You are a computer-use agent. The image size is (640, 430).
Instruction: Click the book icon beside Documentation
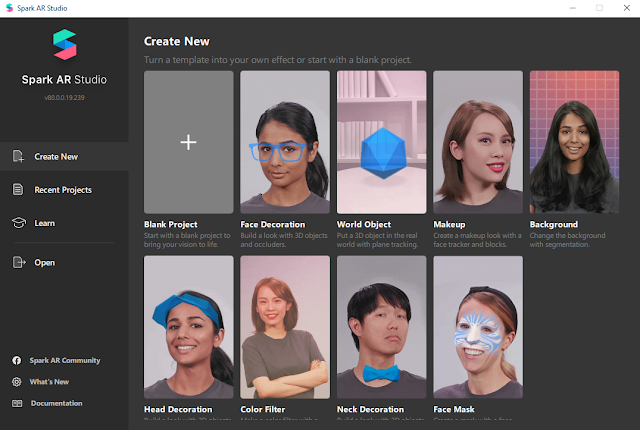pyautogui.click(x=17, y=403)
